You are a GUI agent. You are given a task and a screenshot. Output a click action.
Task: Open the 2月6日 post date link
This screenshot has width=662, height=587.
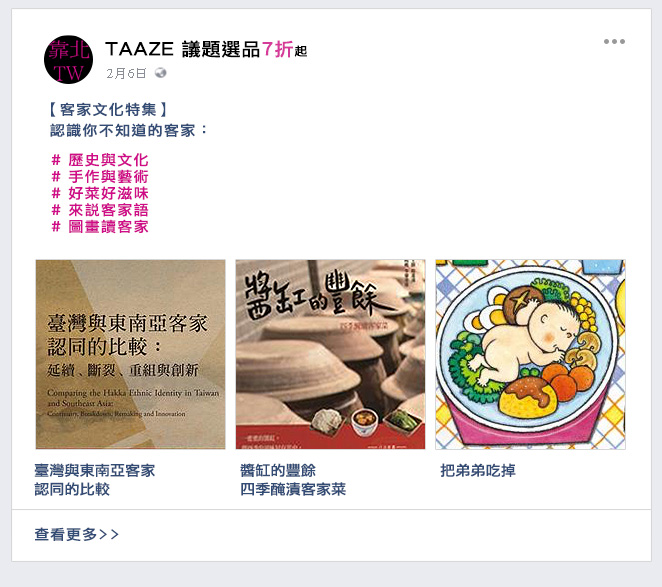[126, 73]
